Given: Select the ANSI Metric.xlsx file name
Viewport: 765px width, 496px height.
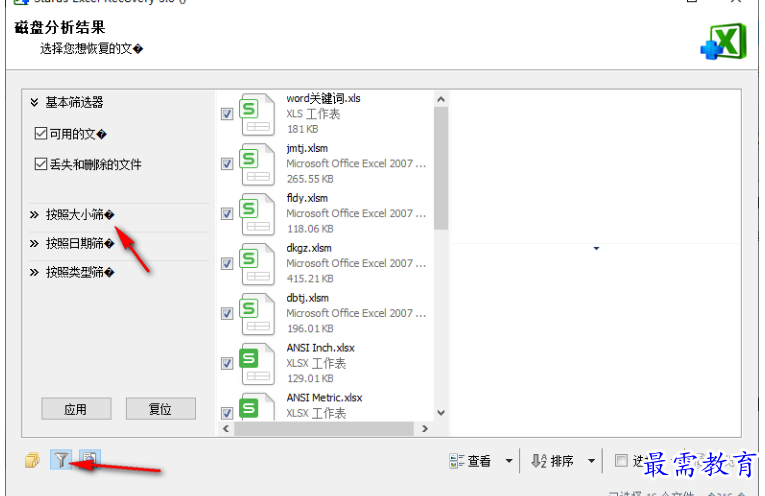Looking at the screenshot, I should [324, 397].
